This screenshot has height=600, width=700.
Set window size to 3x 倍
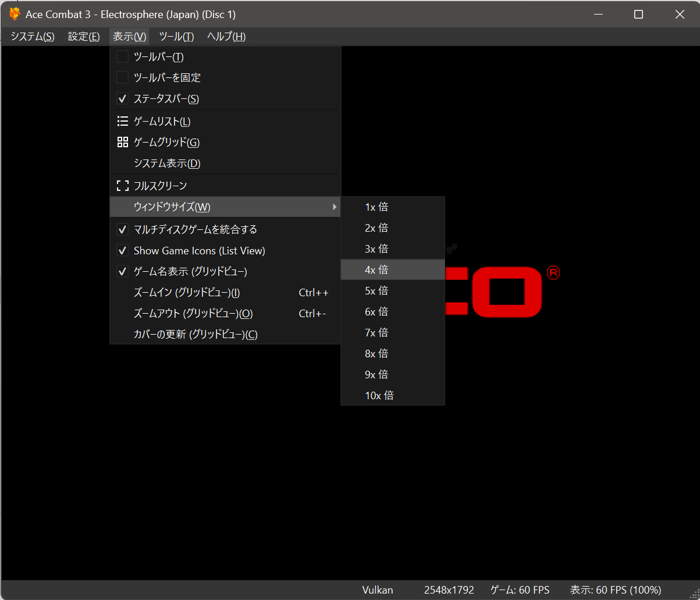coord(393,249)
